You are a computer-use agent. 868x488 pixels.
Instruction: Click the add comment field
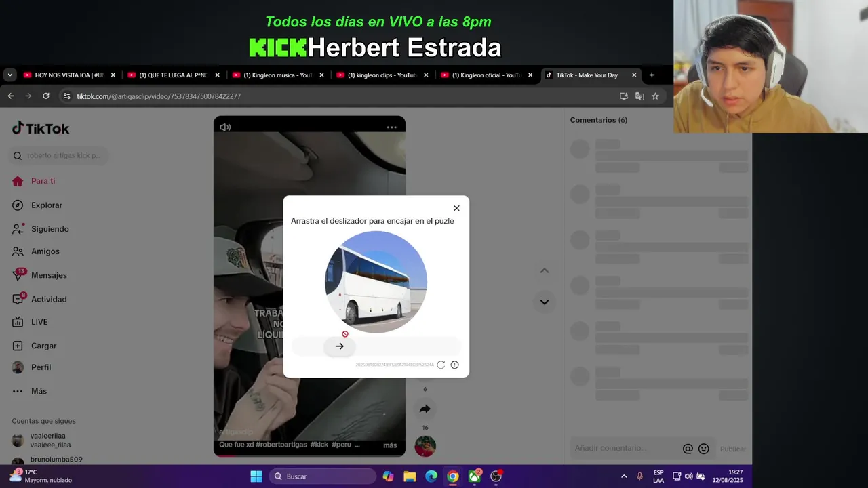click(625, 448)
